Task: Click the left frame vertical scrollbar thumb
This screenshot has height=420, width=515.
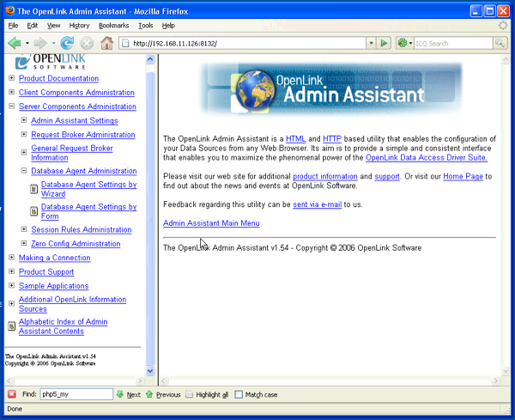Action: click(150, 218)
